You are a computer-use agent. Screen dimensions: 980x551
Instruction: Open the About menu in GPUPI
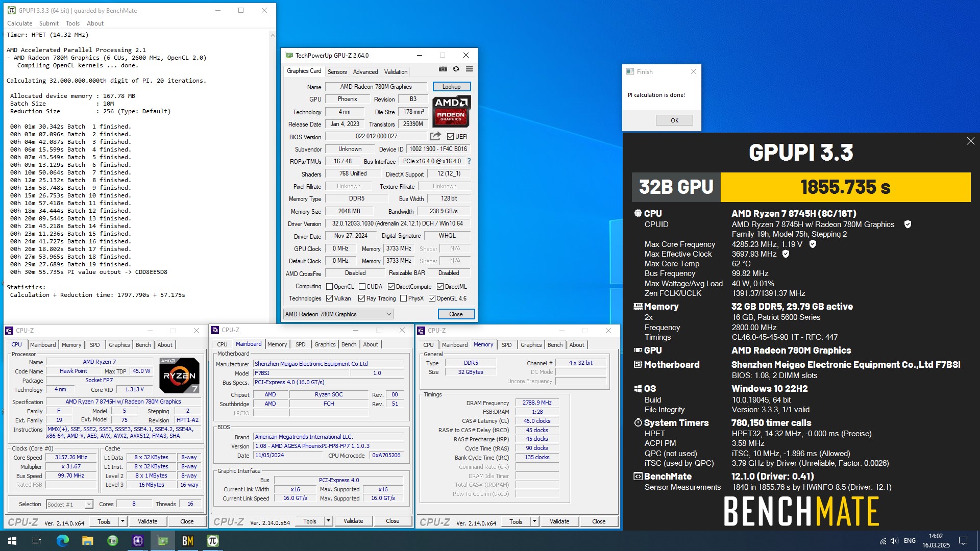[95, 23]
